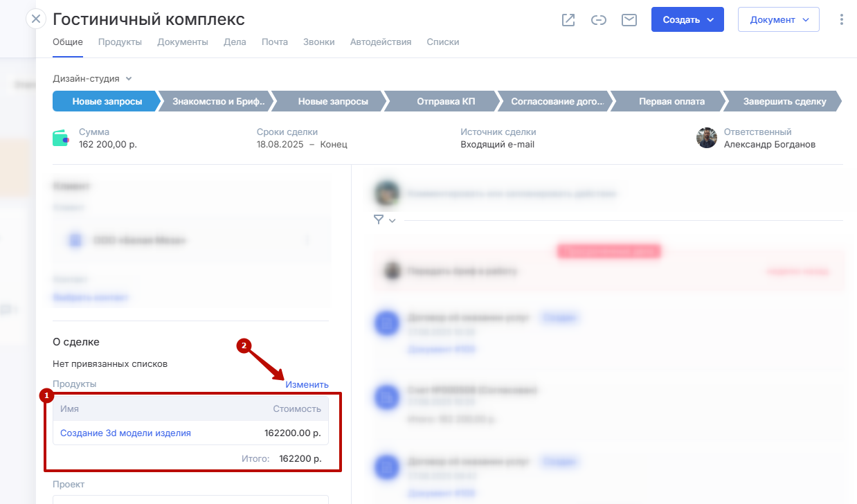857x504 pixels.
Task: Click Изменить link for products
Action: point(307,384)
